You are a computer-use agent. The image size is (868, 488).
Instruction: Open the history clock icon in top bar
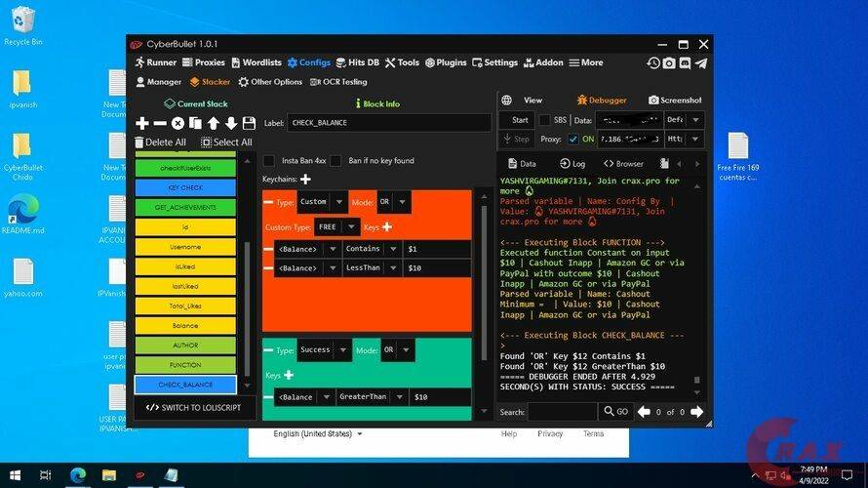point(653,62)
